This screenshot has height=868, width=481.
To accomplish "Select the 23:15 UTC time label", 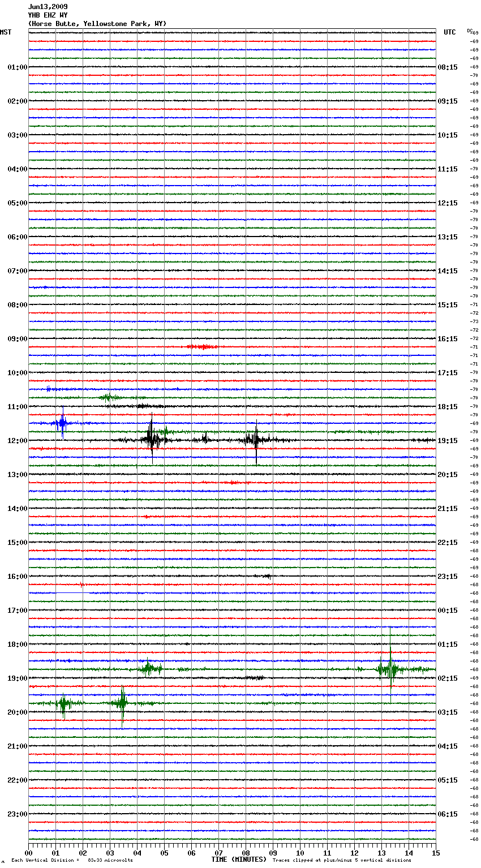I will point(448,577).
